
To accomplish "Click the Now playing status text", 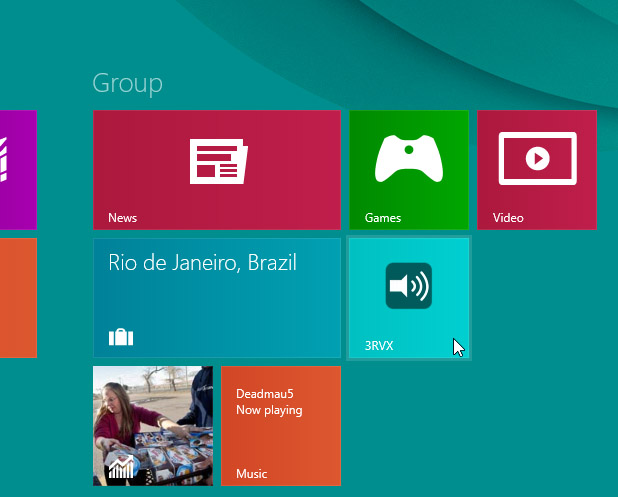I will (269, 410).
